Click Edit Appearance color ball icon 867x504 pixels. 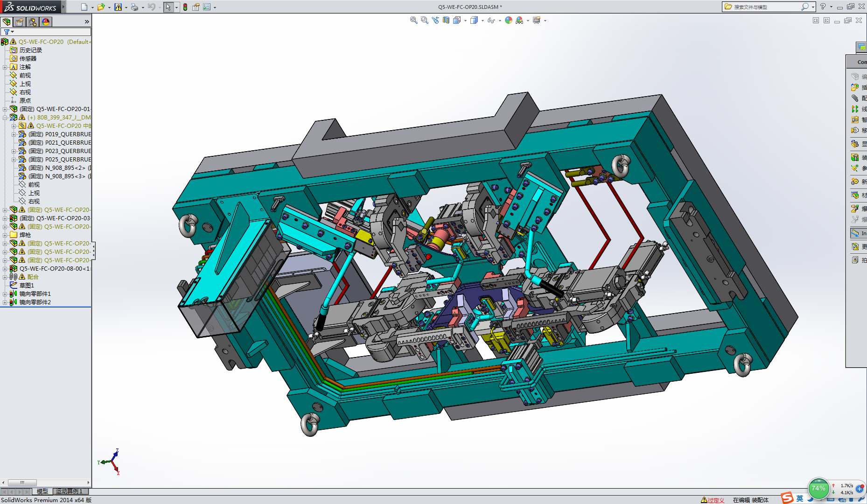pyautogui.click(x=509, y=20)
